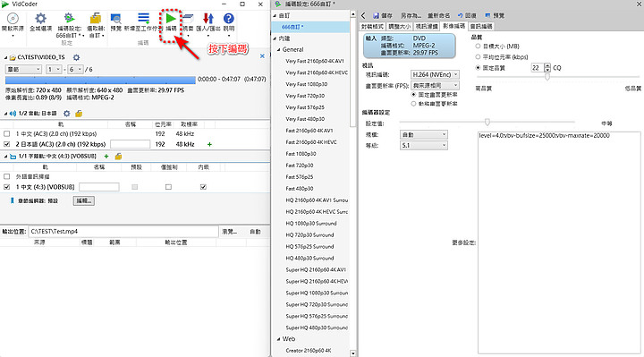Viewport: 644px width, 357px height.
Task: Close the encoding settings window
Action: 638,4
